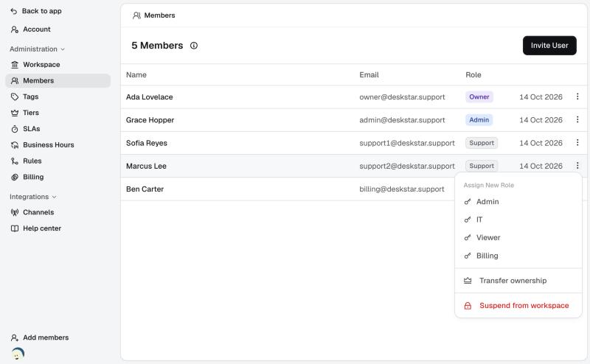This screenshot has height=364, width=590.
Task: Click the Business Hours clock icon
Action: pyautogui.click(x=15, y=145)
